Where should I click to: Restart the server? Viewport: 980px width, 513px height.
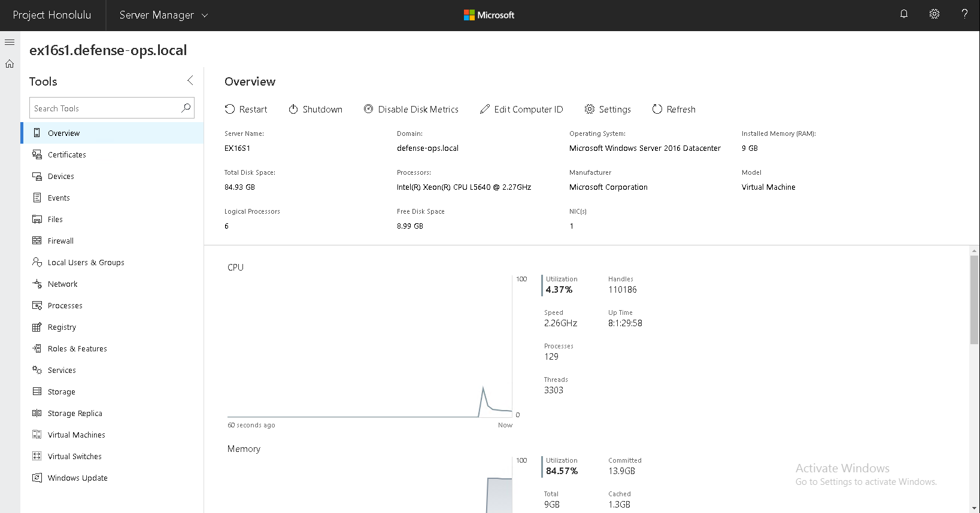pyautogui.click(x=246, y=109)
